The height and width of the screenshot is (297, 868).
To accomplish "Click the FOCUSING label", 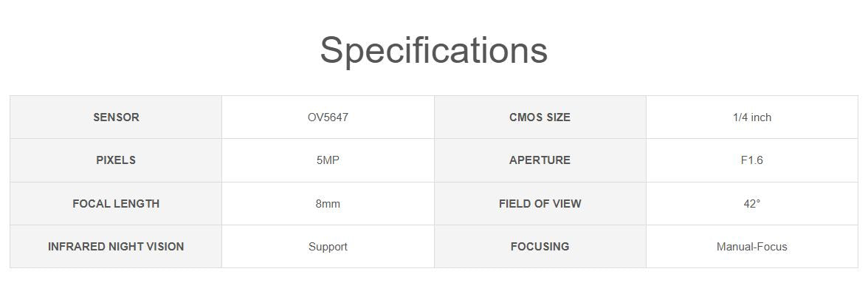I will click(540, 247).
